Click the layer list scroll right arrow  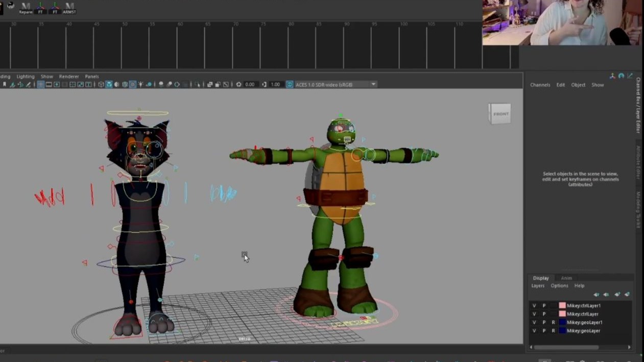[629, 347]
